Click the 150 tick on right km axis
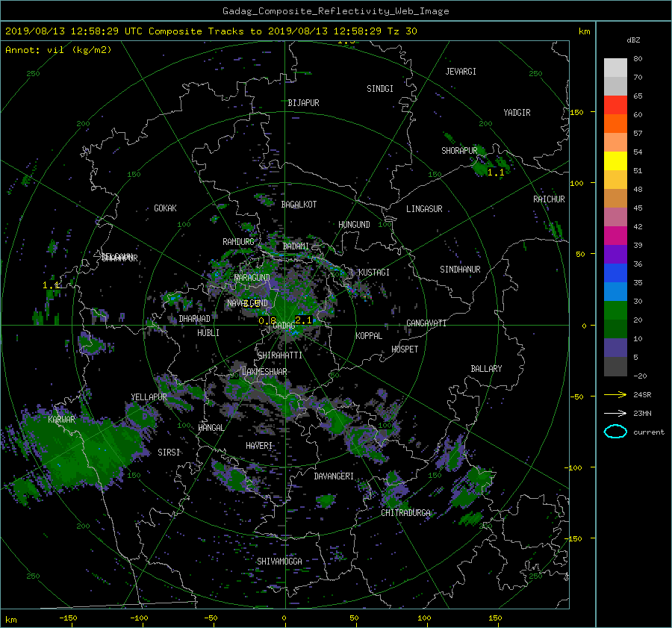The image size is (672, 628). coord(577,112)
